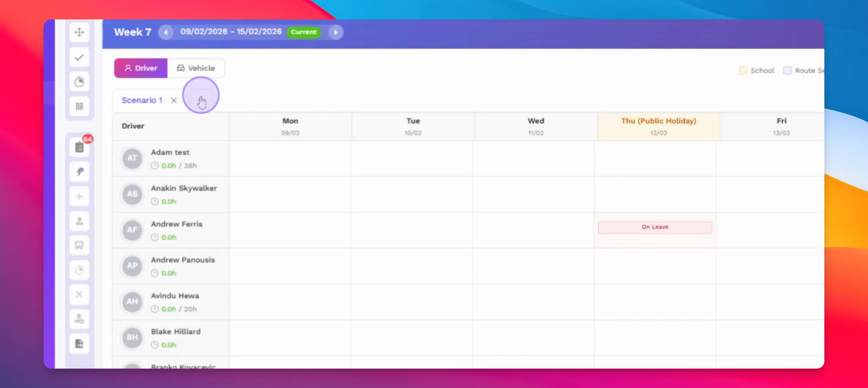Open the bus icon in the sidebar
This screenshot has height=388, width=868.
[x=79, y=245]
